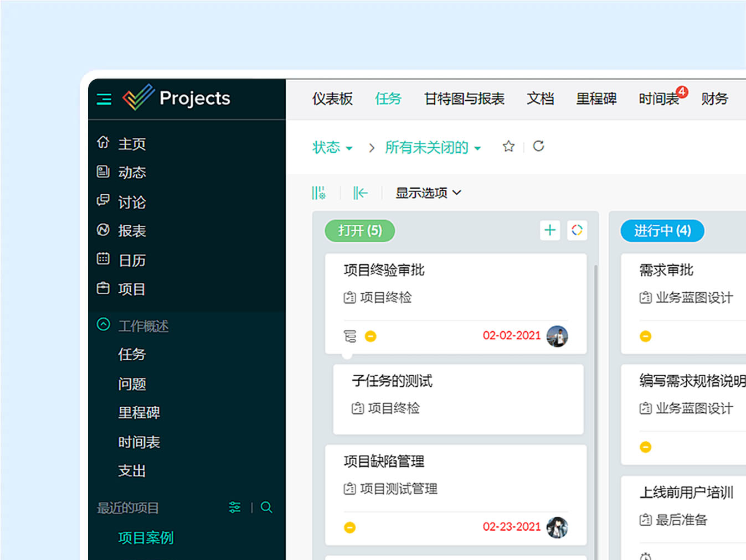Click the colorful circle icon in 打开 column
This screenshot has height=560, width=746.
point(577,230)
